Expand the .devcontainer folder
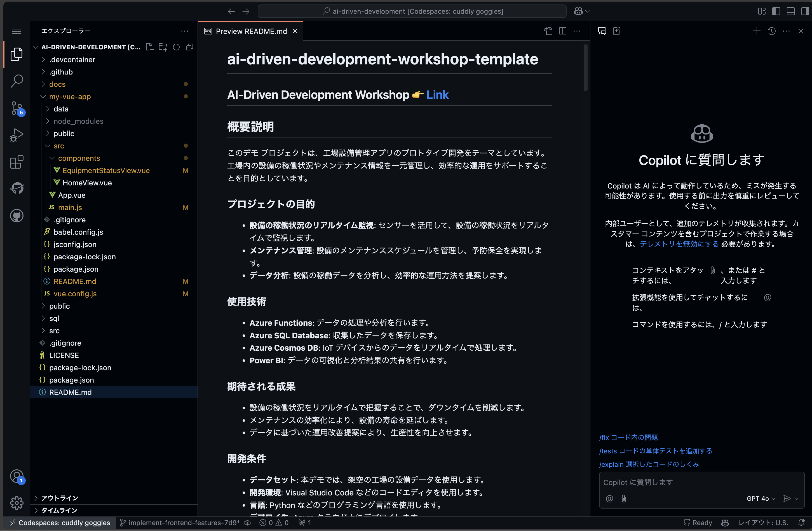Image resolution: width=812 pixels, height=531 pixels. click(x=114, y=59)
